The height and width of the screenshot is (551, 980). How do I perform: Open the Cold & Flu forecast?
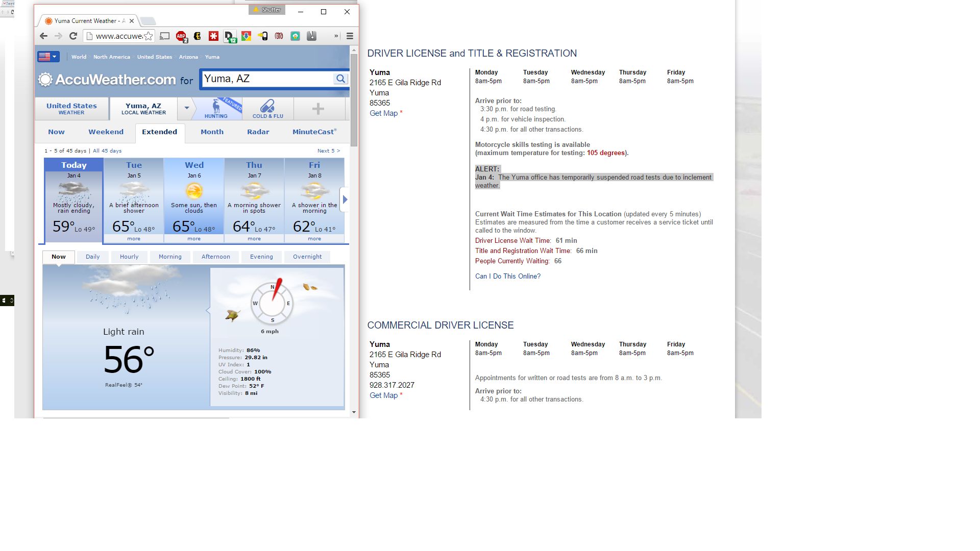(267, 109)
